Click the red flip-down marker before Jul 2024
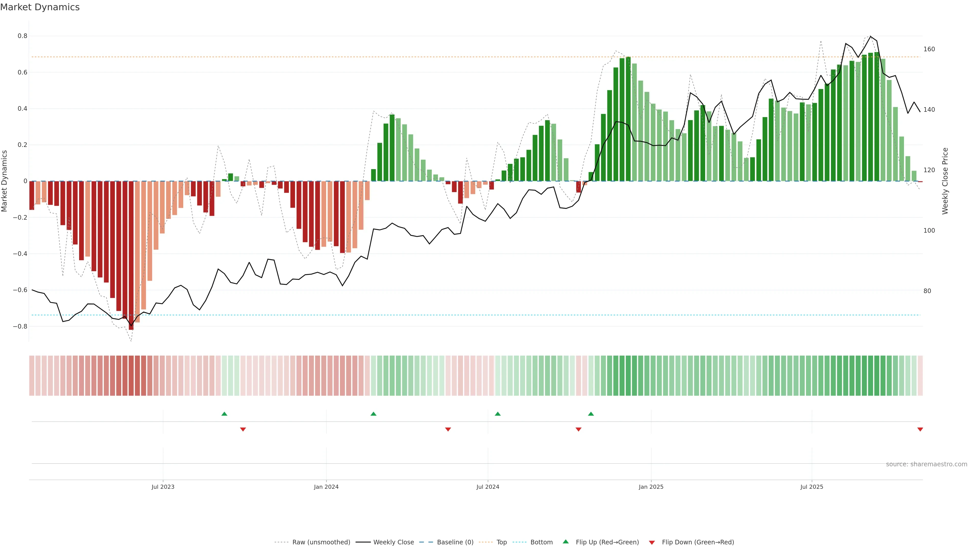 pos(448,429)
